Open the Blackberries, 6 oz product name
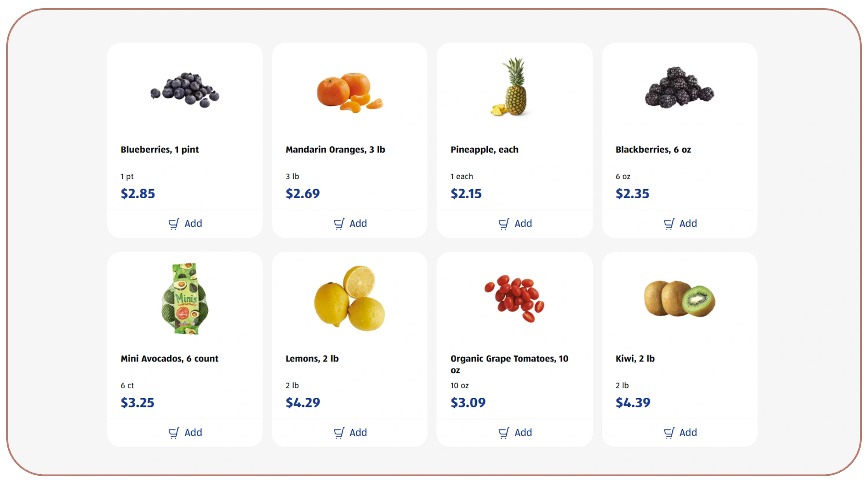 point(654,149)
